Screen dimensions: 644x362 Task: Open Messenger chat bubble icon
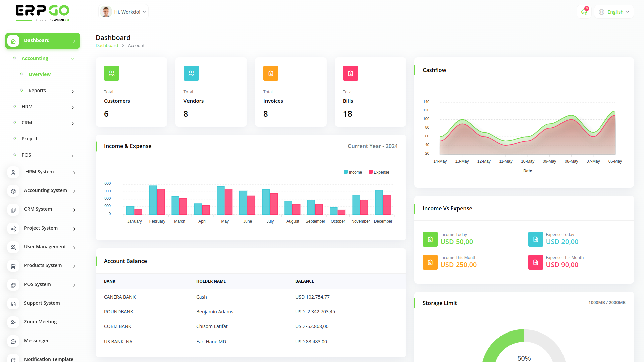[13, 341]
